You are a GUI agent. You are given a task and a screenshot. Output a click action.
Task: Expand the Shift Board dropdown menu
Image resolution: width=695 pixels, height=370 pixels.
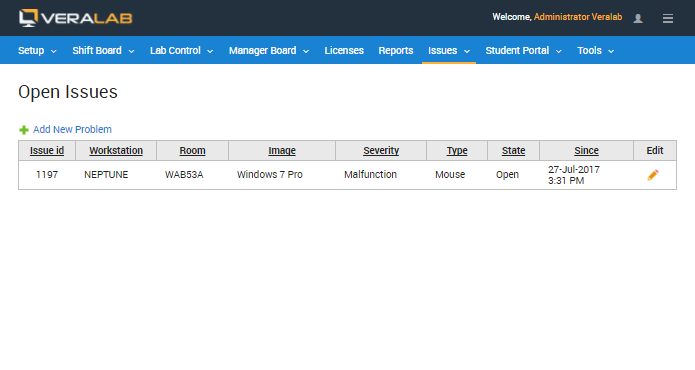point(103,51)
